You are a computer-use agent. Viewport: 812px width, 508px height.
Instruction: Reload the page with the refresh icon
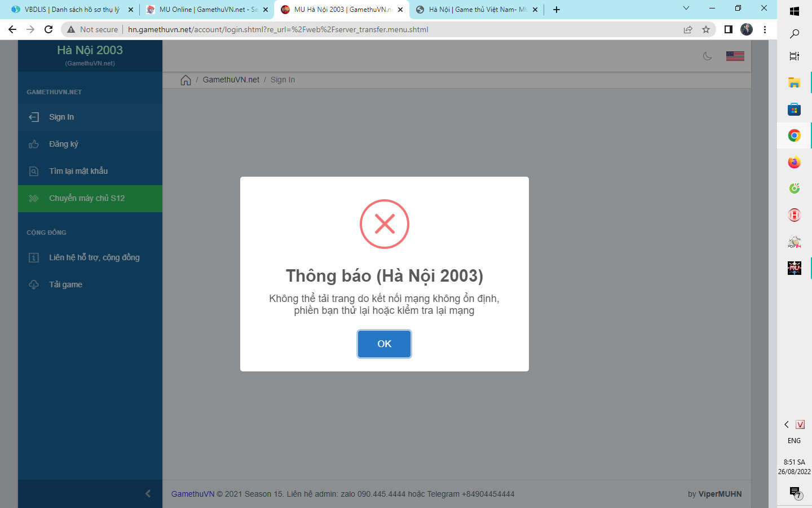[x=48, y=29]
